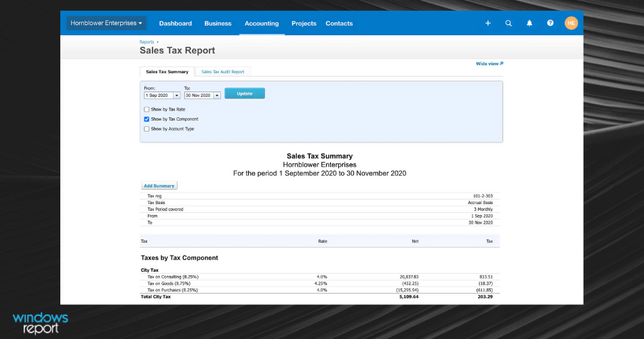Open Hornblower Enterprises organization dropdown

pos(106,24)
